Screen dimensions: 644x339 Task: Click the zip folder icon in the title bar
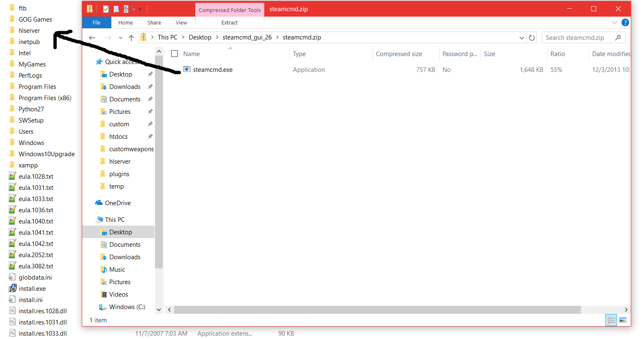click(x=90, y=9)
